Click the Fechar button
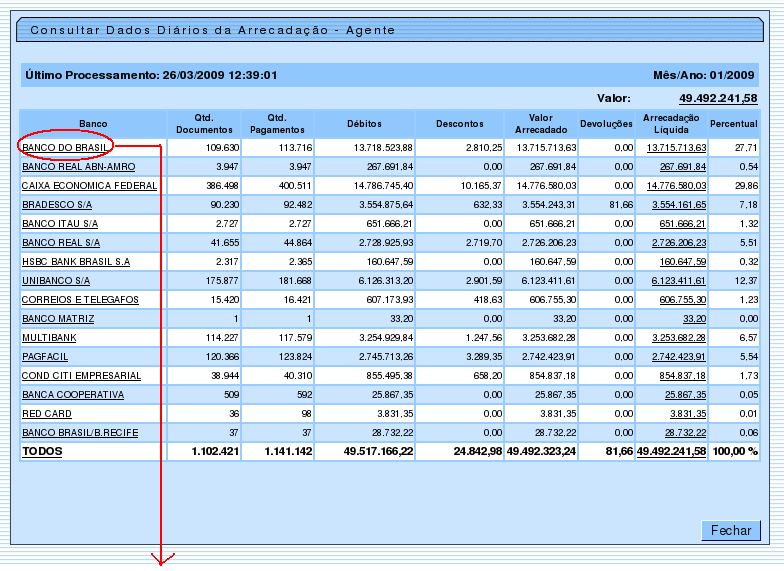 (x=730, y=530)
